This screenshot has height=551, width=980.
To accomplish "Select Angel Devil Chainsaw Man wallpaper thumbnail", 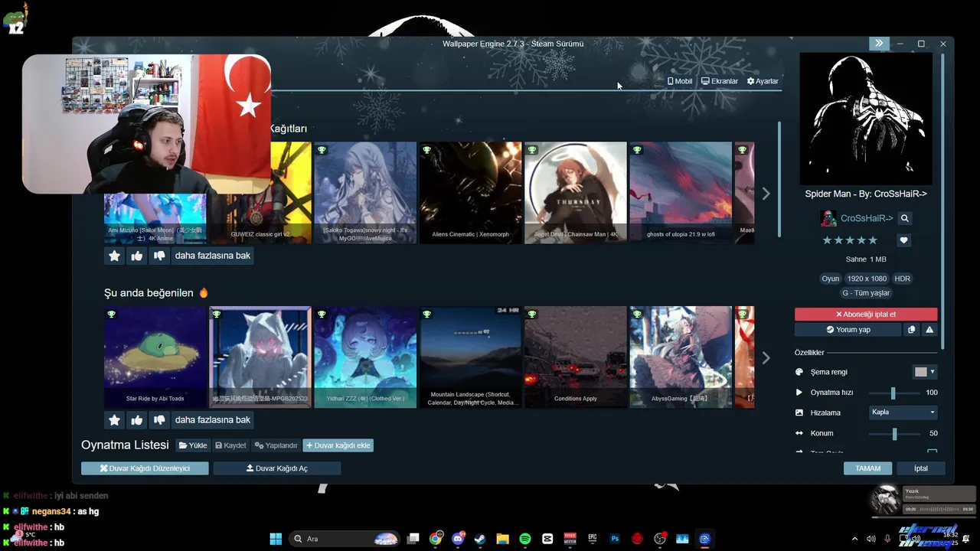I will click(575, 193).
